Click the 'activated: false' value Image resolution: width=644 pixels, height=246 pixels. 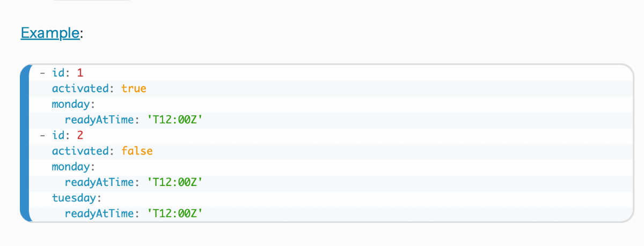click(x=137, y=151)
